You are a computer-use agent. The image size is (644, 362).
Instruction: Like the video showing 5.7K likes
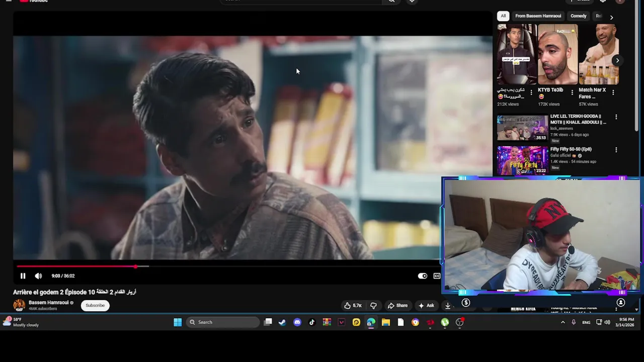click(x=353, y=305)
